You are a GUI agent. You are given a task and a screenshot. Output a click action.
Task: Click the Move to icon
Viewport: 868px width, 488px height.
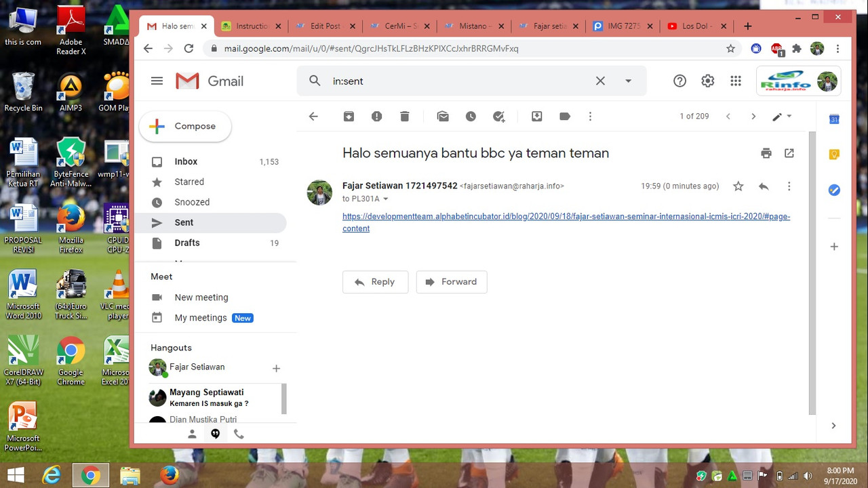(x=536, y=117)
